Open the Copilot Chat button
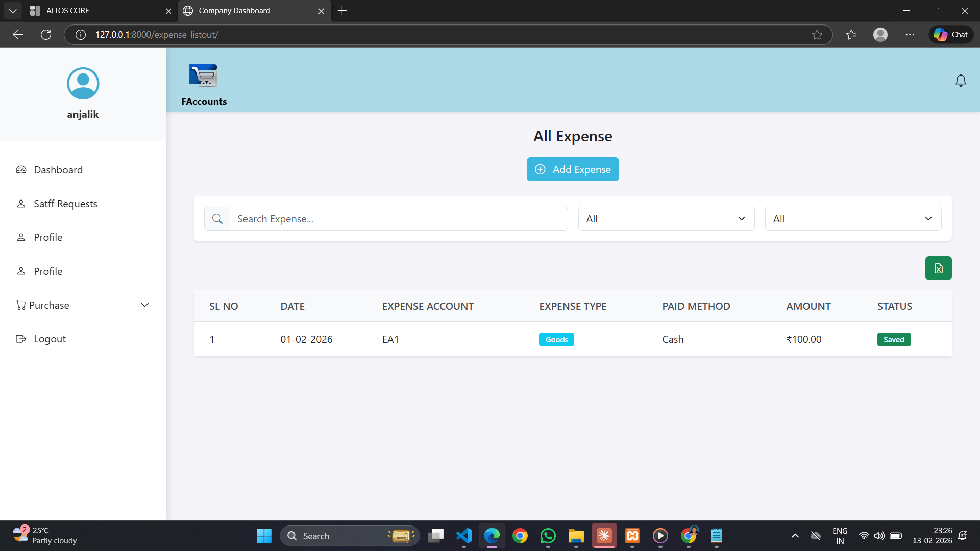The width and height of the screenshot is (980, 551). tap(951, 35)
